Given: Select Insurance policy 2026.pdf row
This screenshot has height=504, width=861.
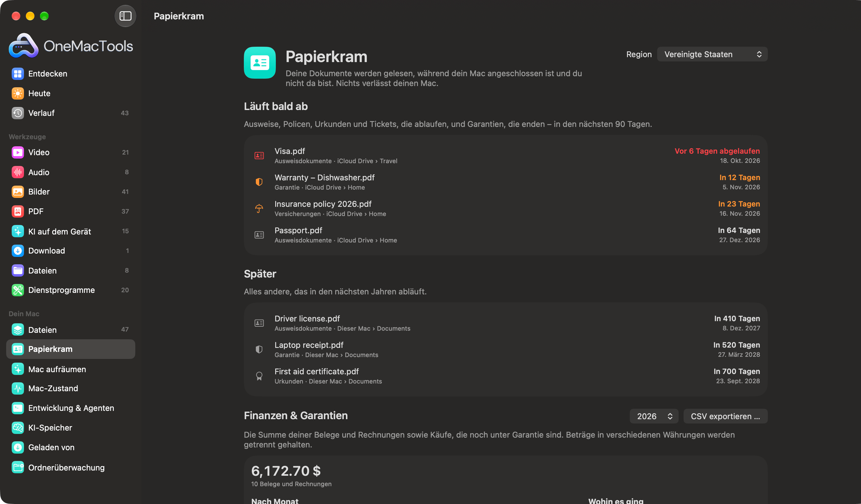Looking at the screenshot, I should [506, 208].
